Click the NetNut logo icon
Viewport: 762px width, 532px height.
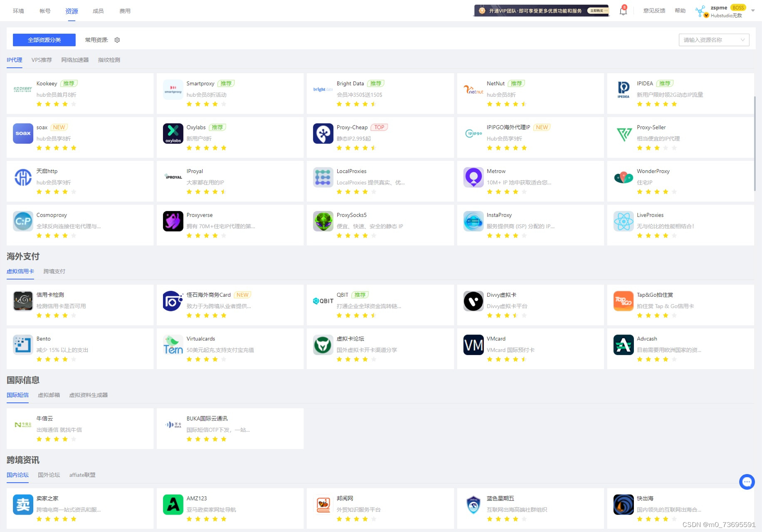(473, 89)
